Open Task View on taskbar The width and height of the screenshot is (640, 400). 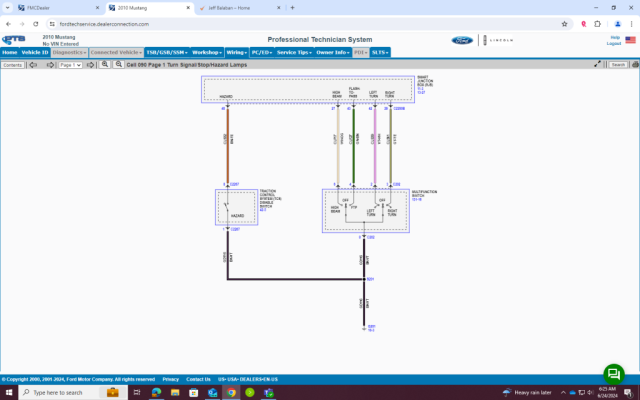137,392
